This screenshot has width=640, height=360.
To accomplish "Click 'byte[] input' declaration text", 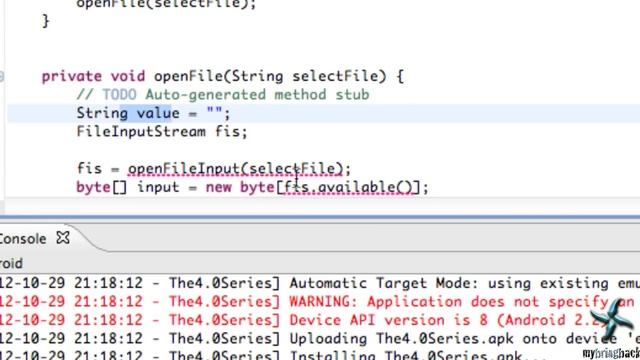I will pos(128,187).
